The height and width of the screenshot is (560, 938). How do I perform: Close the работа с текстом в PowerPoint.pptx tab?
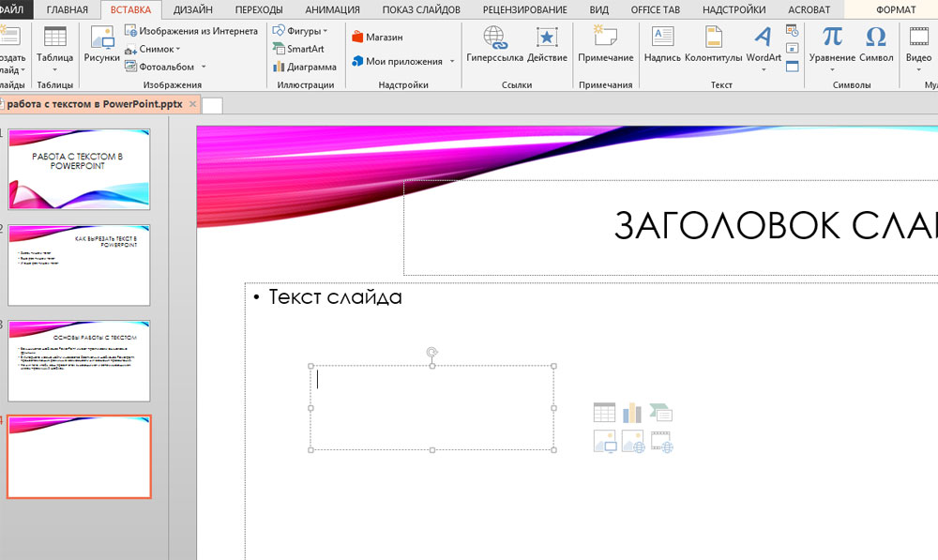[192, 104]
